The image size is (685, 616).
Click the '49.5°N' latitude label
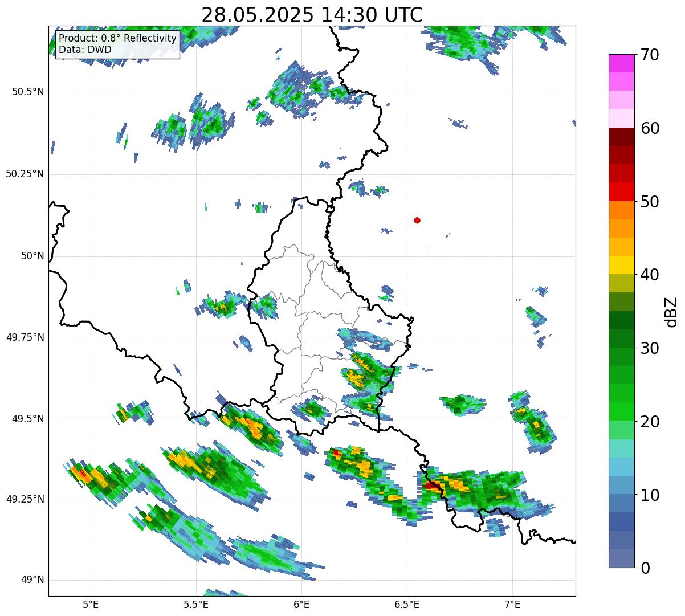pos(28,419)
